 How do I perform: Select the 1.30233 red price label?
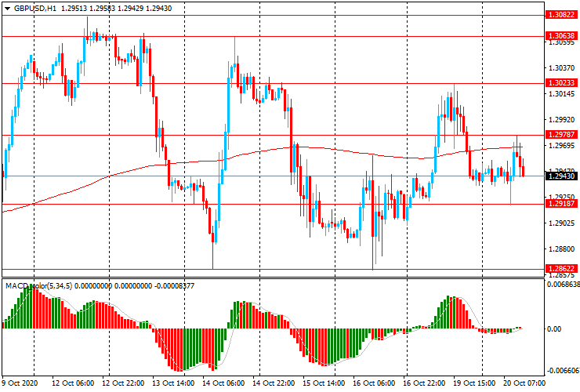pos(561,83)
